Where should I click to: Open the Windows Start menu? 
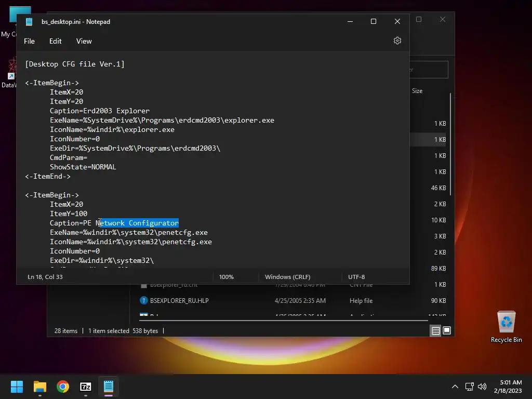tap(17, 387)
